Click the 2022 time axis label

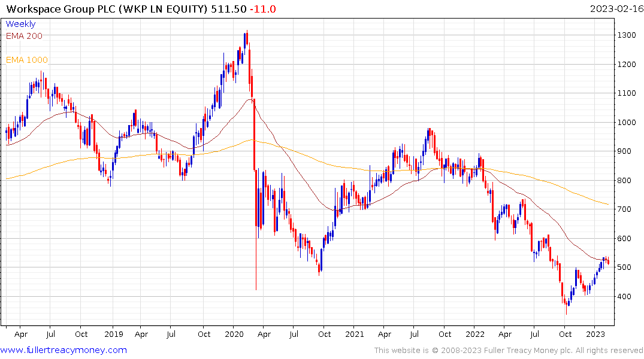pyautogui.click(x=475, y=334)
